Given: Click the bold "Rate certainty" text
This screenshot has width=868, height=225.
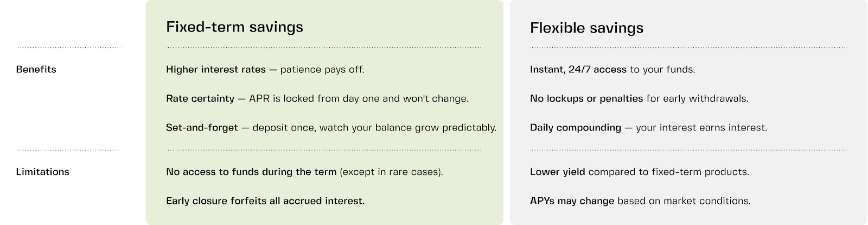Looking at the screenshot, I should [x=200, y=99].
